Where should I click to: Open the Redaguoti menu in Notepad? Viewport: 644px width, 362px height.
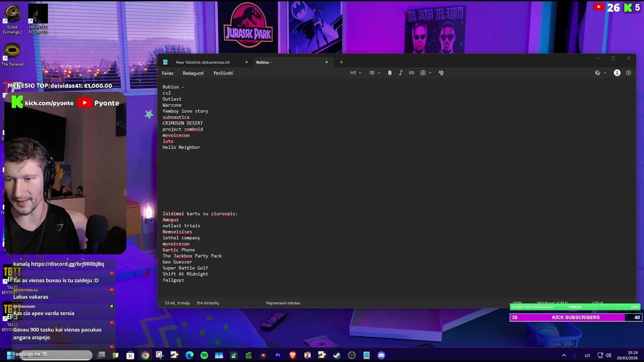(x=193, y=73)
